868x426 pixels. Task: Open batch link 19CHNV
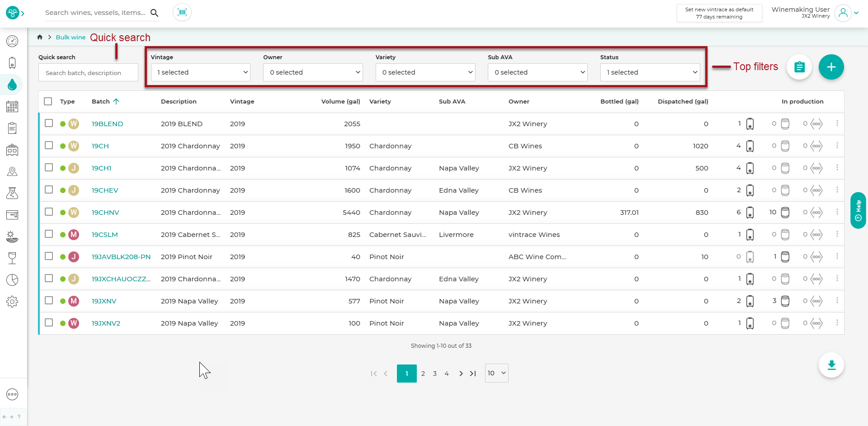105,213
